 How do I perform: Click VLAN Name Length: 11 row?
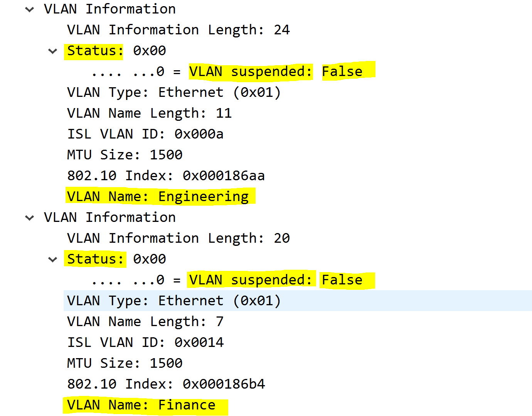pyautogui.click(x=150, y=113)
